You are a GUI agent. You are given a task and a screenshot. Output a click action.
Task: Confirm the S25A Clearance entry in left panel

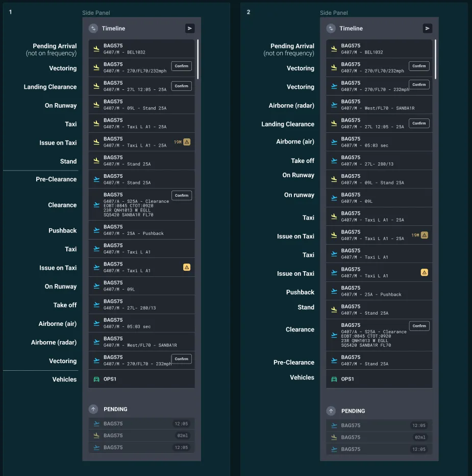tap(182, 195)
